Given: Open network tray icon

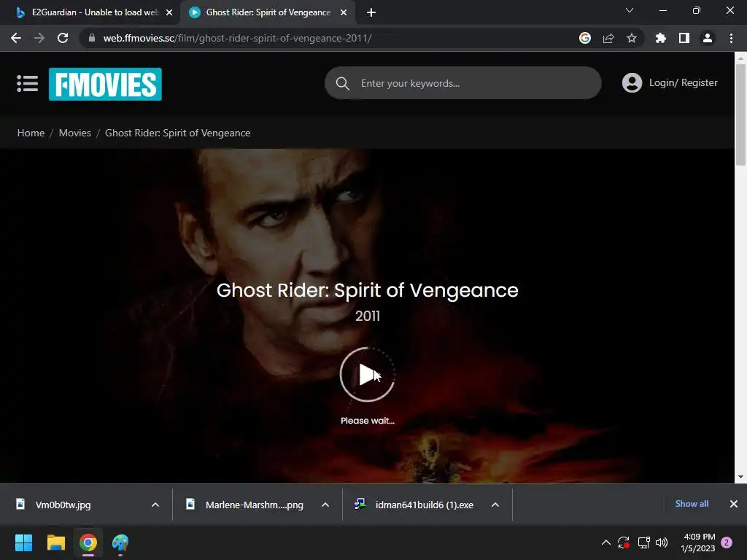Looking at the screenshot, I should pos(643,542).
